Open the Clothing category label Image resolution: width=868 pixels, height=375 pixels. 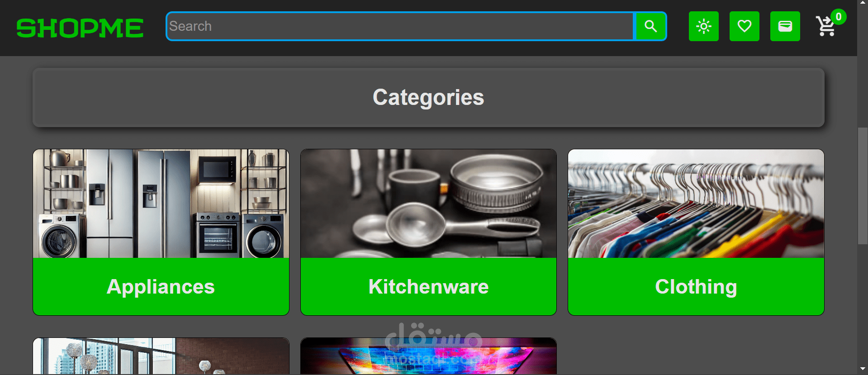tap(696, 287)
